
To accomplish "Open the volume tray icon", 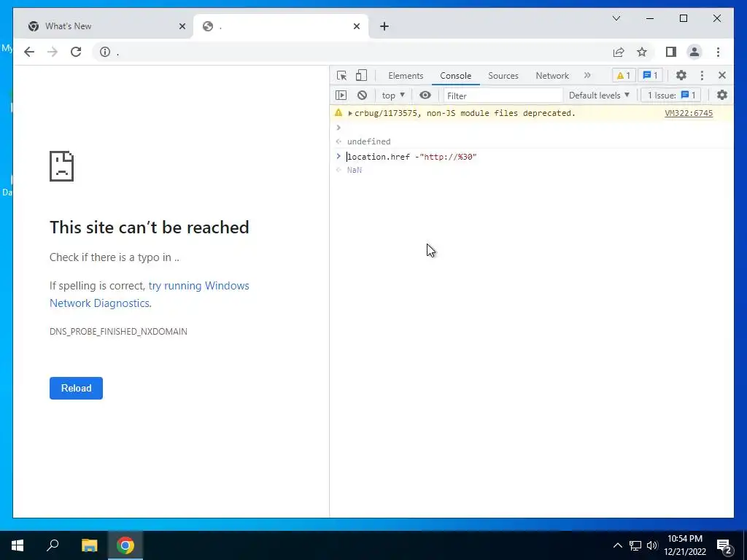I will [x=651, y=545].
